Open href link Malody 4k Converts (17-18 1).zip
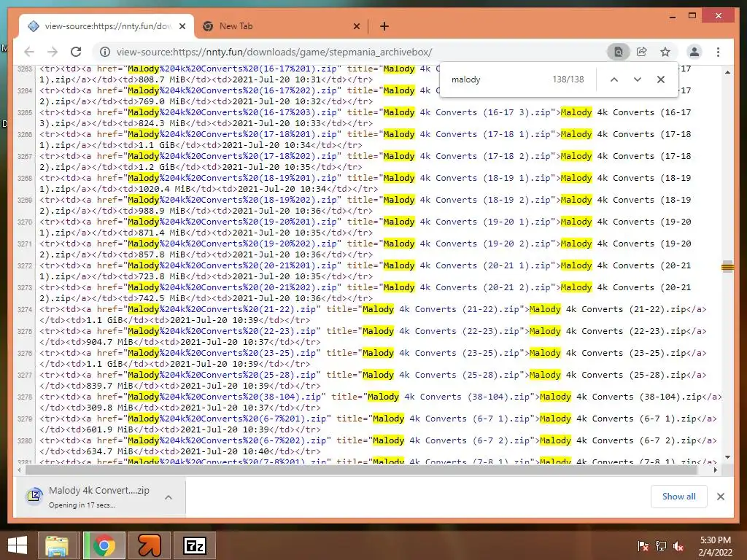747x560 pixels. tap(234, 134)
